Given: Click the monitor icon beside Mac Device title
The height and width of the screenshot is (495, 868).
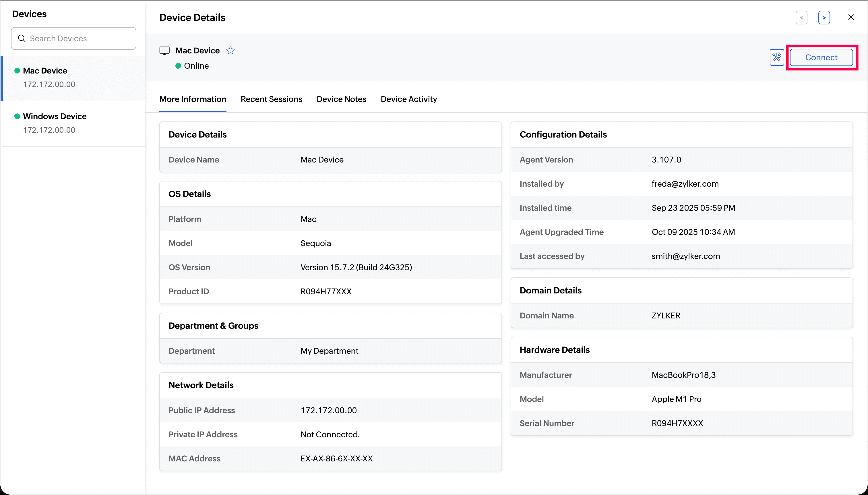Looking at the screenshot, I should 164,51.
